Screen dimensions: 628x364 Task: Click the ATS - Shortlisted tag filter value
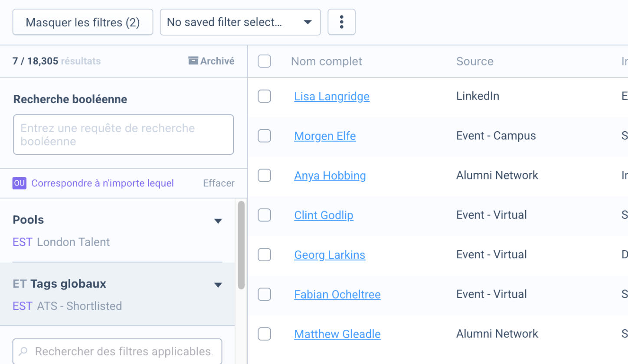tap(79, 306)
